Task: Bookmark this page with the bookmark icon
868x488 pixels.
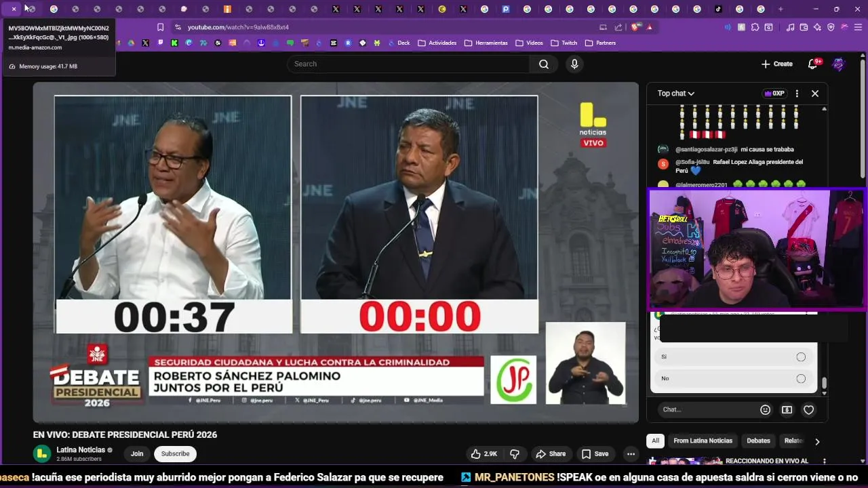Action: tap(160, 27)
